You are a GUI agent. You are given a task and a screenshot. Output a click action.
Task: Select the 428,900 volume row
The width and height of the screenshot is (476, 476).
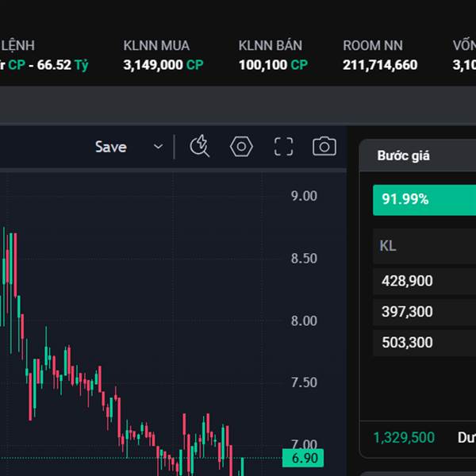coord(406,281)
